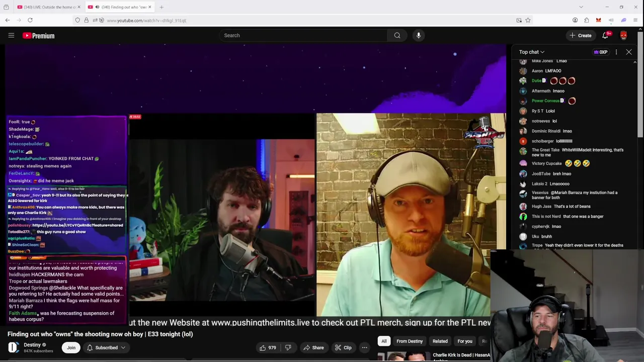
Task: Click the search magnifier button
Action: pos(397,35)
